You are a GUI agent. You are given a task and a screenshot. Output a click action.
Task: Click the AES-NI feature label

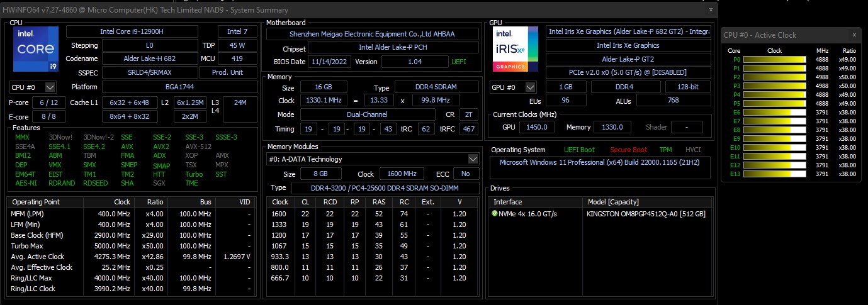tap(26, 183)
